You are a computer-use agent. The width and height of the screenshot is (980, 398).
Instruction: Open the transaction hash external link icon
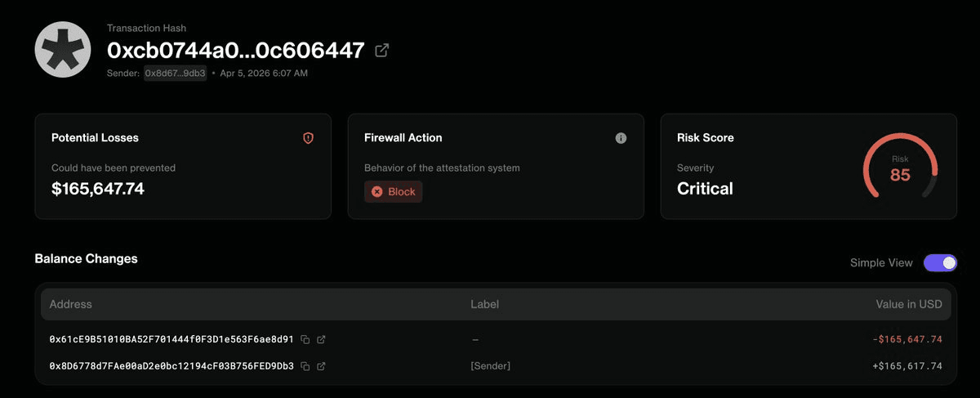[x=381, y=51]
